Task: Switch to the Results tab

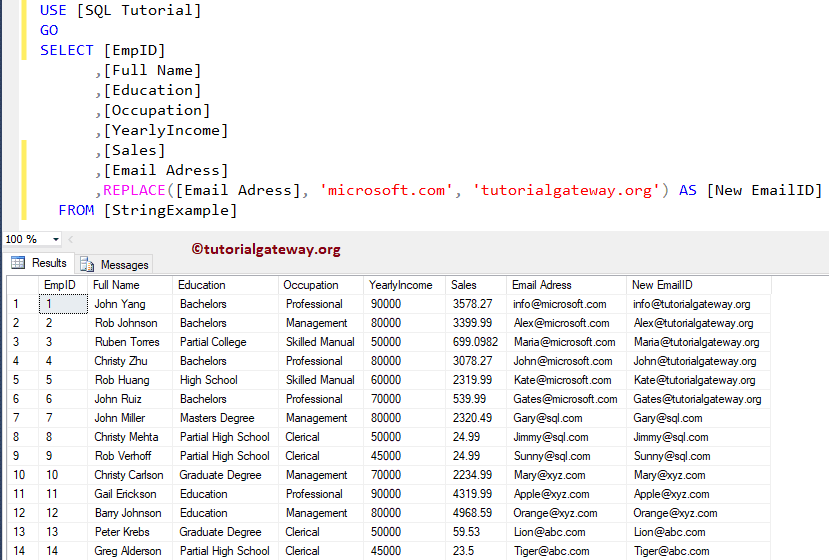Action: 40,263
